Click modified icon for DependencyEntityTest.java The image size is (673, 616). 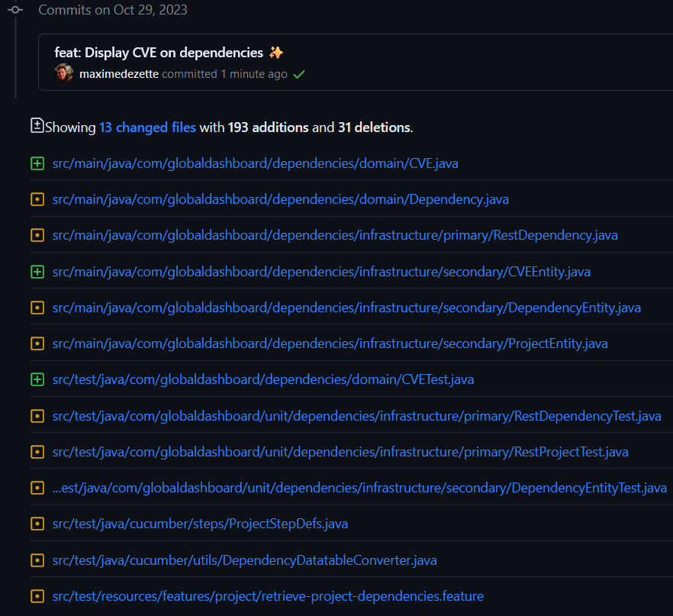[x=37, y=488]
